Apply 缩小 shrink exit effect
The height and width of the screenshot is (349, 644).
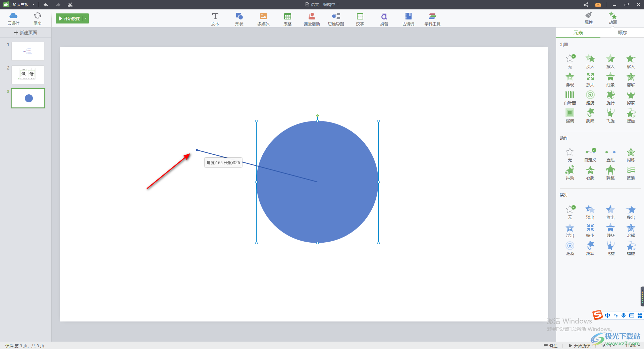point(590,230)
